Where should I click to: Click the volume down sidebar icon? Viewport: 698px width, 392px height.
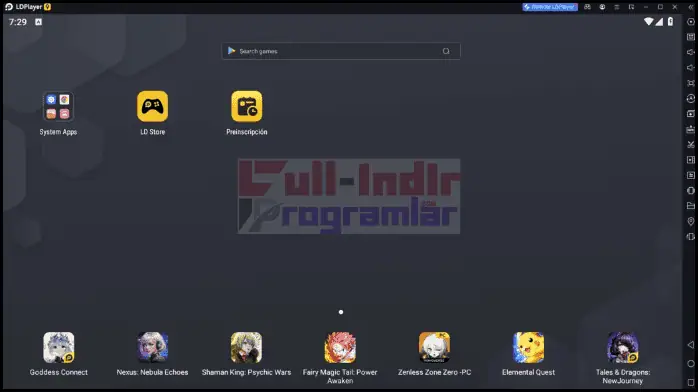[x=691, y=68]
